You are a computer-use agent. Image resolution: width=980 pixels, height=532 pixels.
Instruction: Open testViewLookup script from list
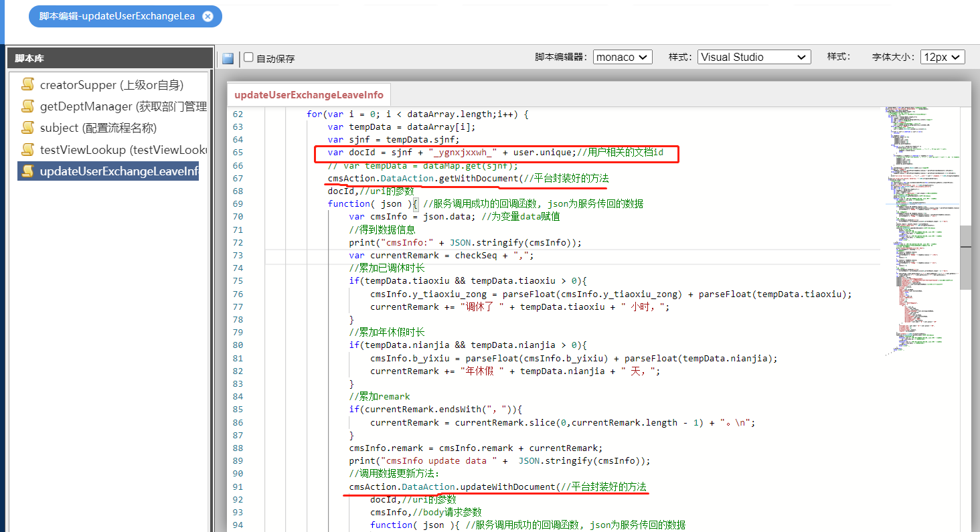point(123,149)
